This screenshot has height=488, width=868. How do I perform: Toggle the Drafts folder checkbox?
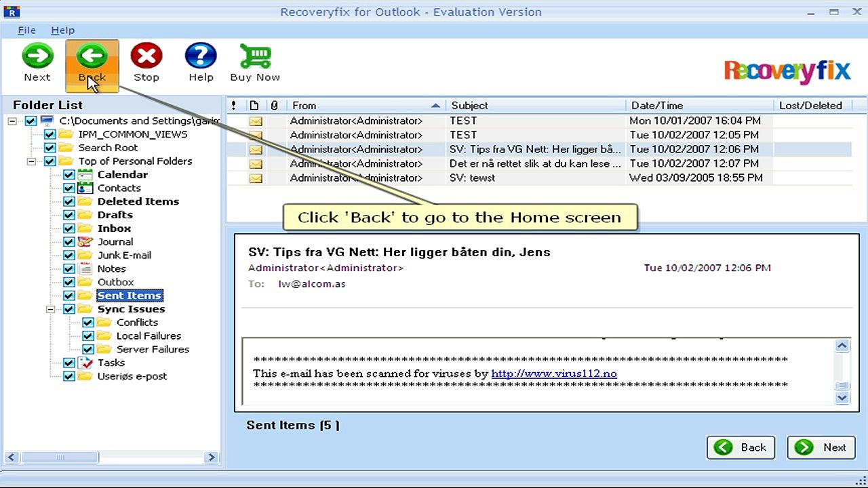point(68,215)
